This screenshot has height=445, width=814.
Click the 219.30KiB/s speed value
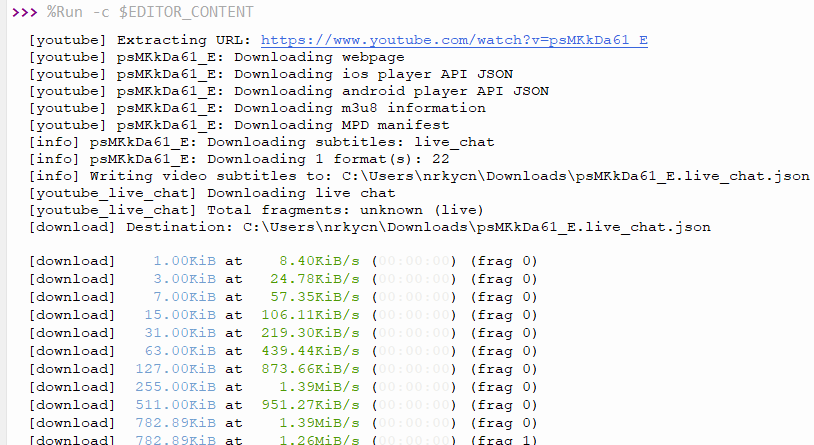tap(310, 333)
